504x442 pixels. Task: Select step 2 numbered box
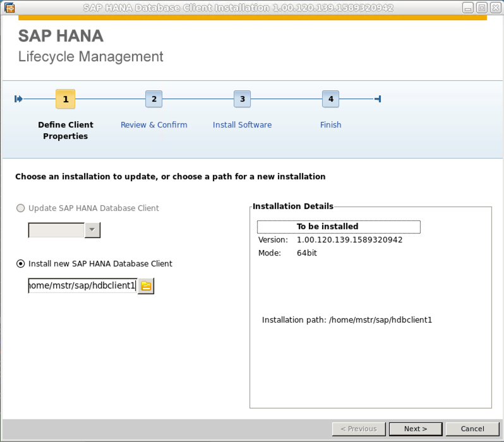[x=153, y=99]
